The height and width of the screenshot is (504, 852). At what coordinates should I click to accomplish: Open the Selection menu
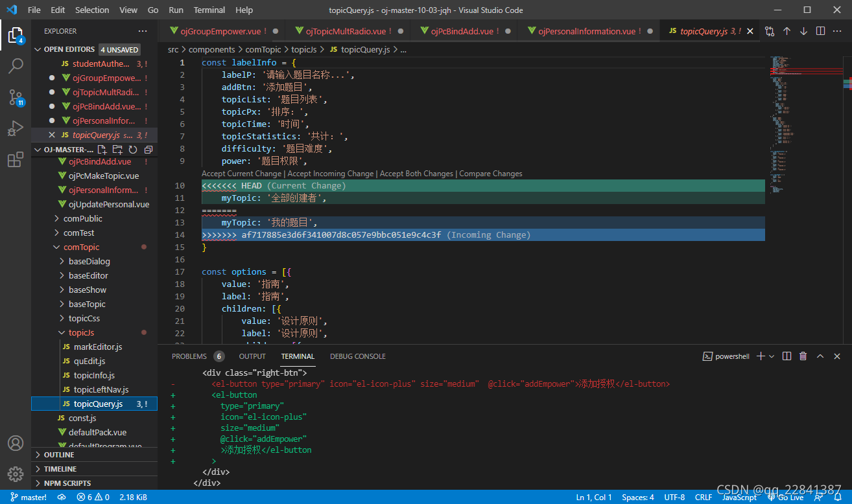pyautogui.click(x=92, y=10)
